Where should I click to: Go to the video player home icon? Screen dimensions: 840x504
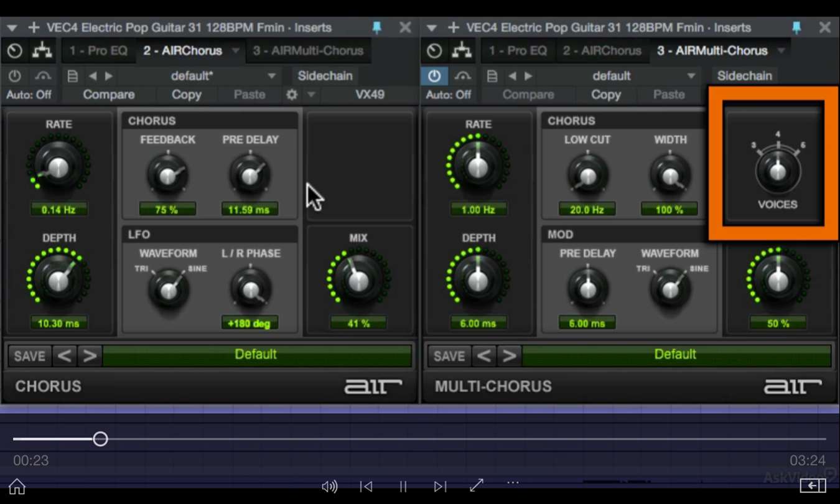point(17,487)
